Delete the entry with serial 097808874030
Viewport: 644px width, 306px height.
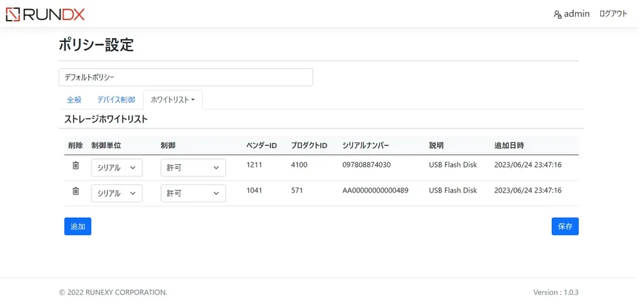pyautogui.click(x=75, y=166)
